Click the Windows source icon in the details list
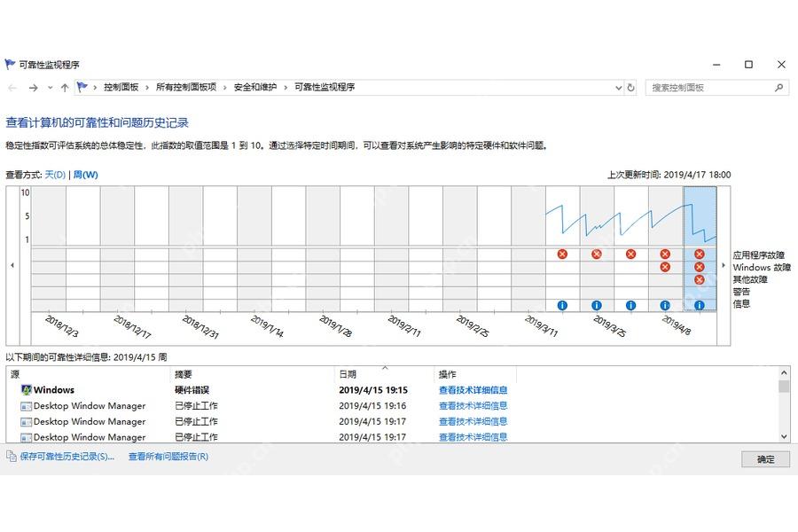 [x=27, y=390]
